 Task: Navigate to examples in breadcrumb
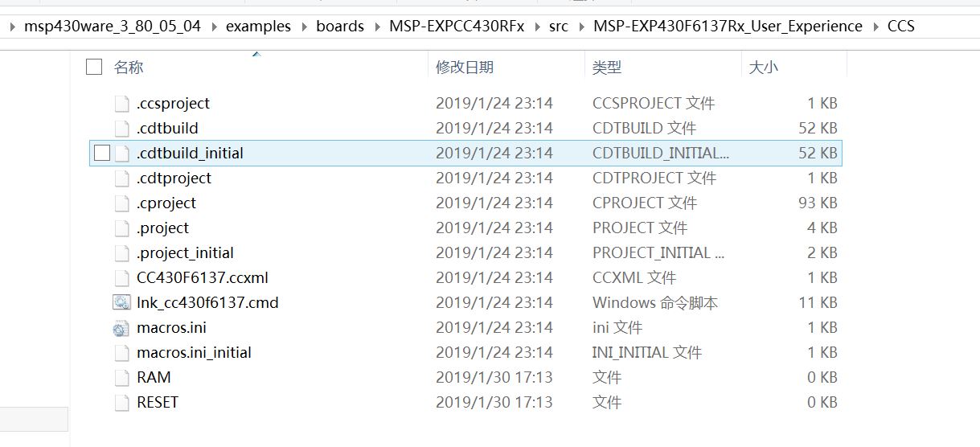coord(258,27)
